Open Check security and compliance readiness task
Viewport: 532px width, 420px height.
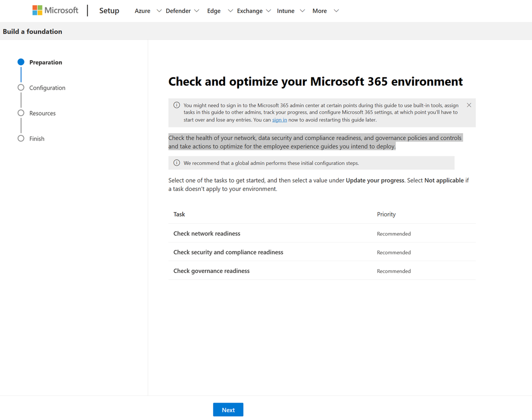click(228, 252)
